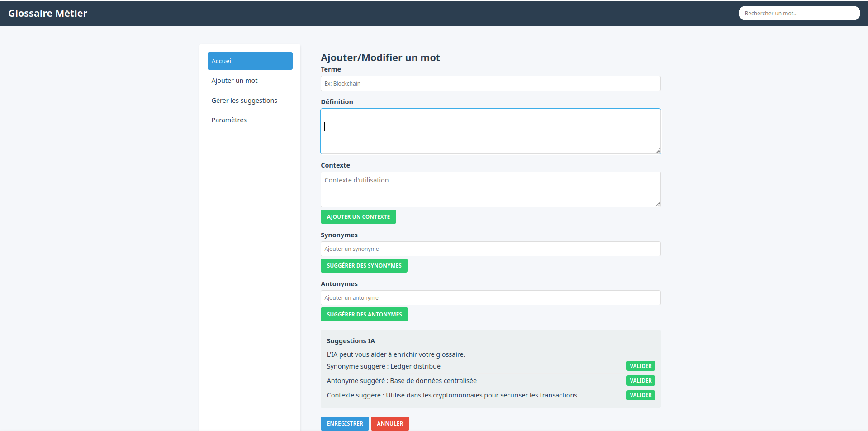The height and width of the screenshot is (431, 868).
Task: Click the Ajouter un synonyme field
Action: click(490, 249)
